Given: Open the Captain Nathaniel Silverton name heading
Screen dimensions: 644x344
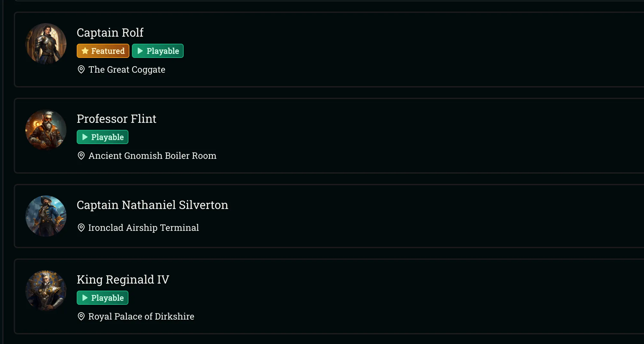Looking at the screenshot, I should 152,205.
